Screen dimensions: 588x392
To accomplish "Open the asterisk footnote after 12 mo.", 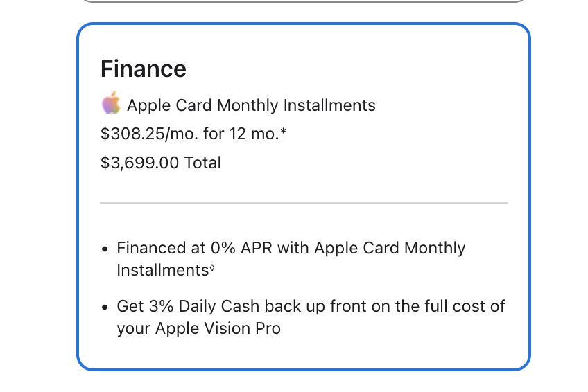I will coord(283,131).
